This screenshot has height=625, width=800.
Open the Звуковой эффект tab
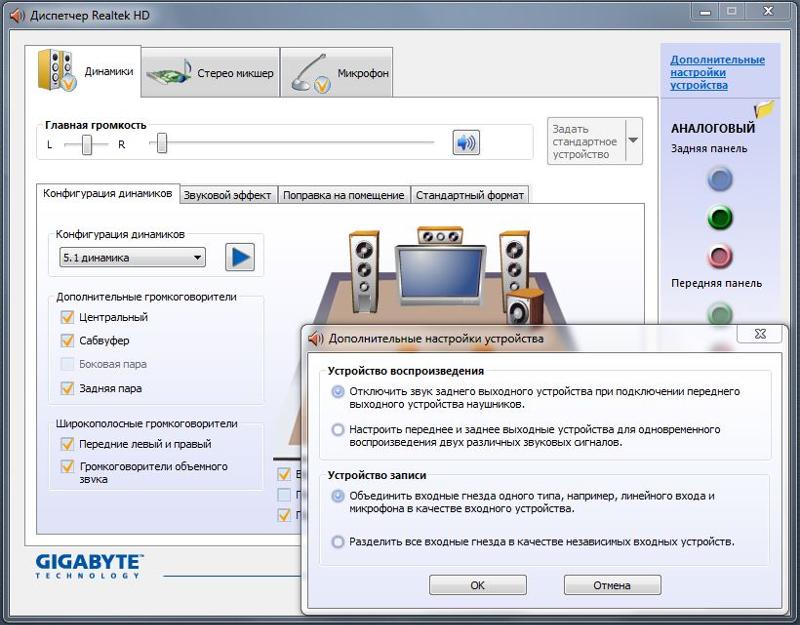tap(228, 195)
